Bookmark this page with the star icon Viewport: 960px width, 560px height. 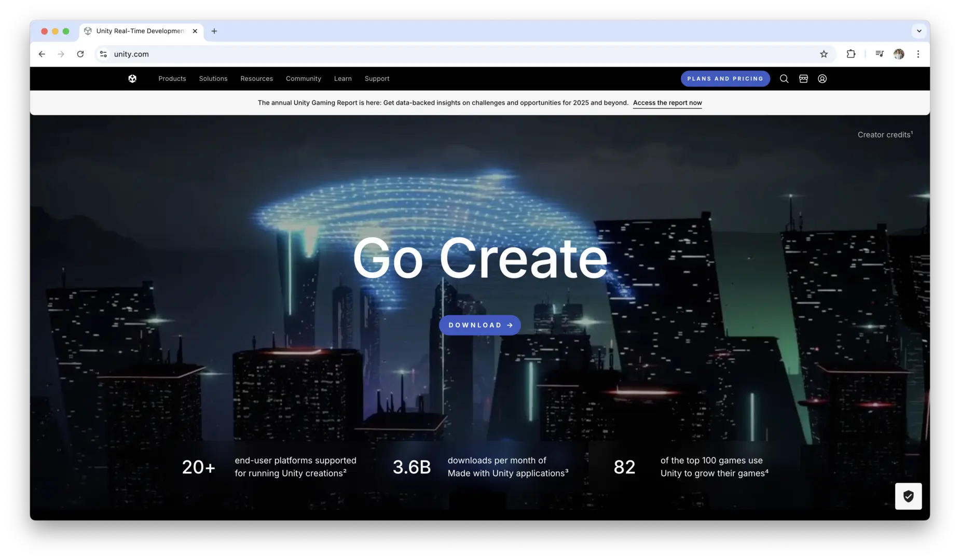824,54
